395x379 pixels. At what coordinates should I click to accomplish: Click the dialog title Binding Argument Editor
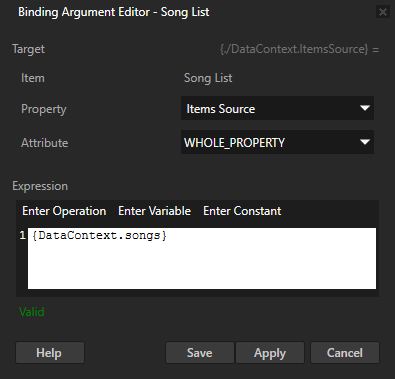click(114, 12)
